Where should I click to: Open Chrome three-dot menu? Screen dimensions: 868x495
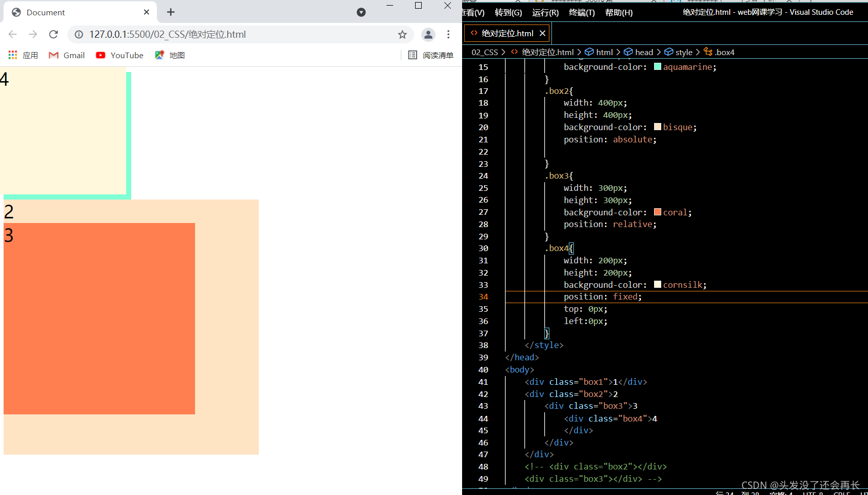448,34
